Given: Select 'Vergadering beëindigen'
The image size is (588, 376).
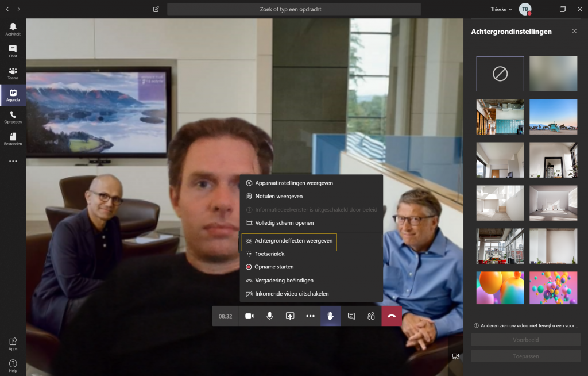Looking at the screenshot, I should pos(311,280).
